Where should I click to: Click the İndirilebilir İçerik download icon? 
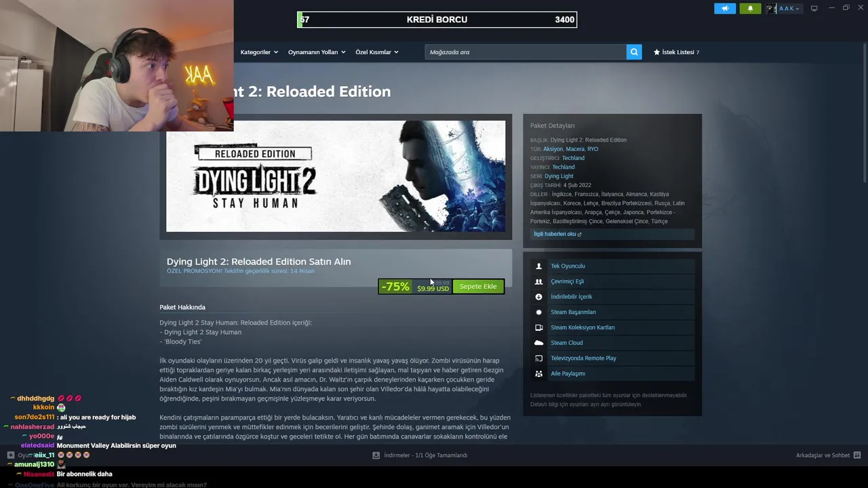tap(538, 297)
